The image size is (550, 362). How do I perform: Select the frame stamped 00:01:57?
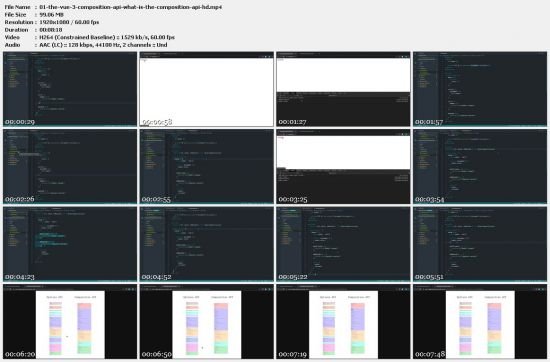coord(480,89)
